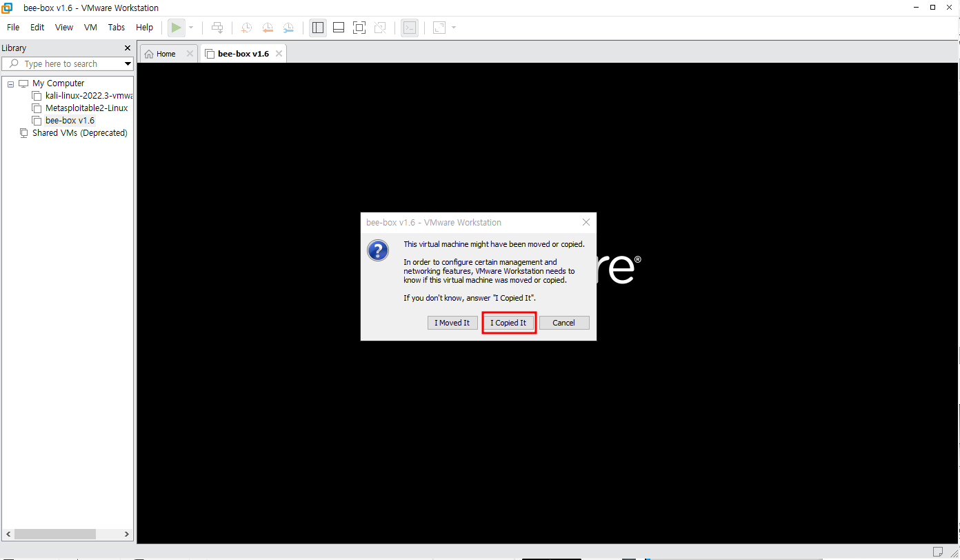Open the Edit menu
The image size is (960, 560).
[x=37, y=28]
